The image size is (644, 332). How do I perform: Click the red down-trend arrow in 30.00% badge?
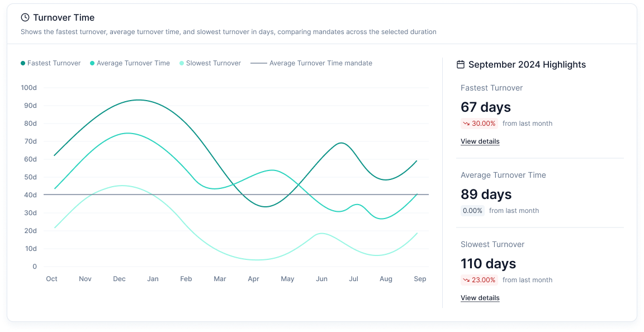tap(466, 124)
